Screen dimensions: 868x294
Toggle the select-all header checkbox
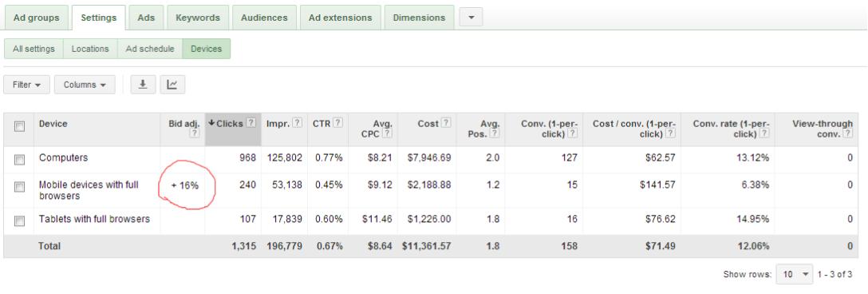pos(19,126)
